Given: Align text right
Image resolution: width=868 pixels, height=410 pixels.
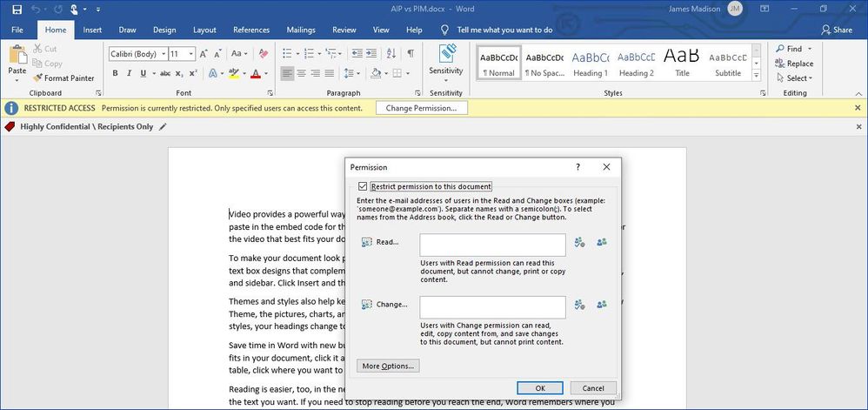Looking at the screenshot, I should [316, 73].
